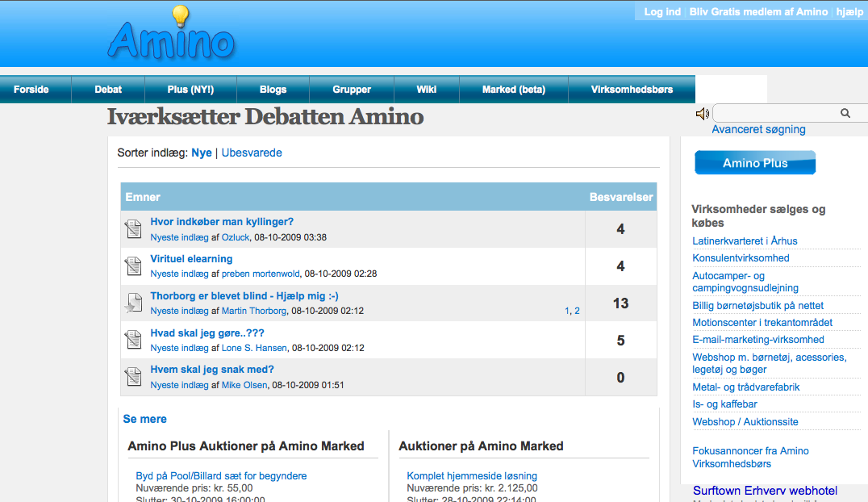Click document icon for 'Hvor indkøber man kyllinger?'
868x502 pixels.
point(133,230)
